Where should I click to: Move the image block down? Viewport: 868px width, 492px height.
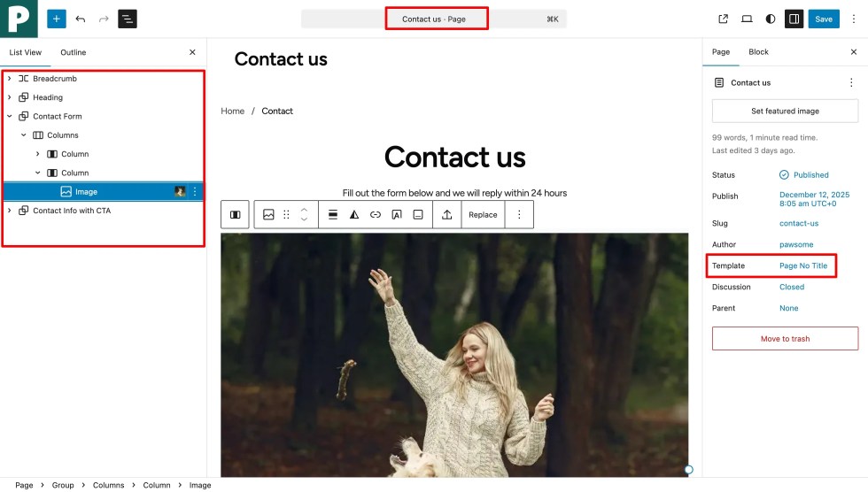(304, 219)
